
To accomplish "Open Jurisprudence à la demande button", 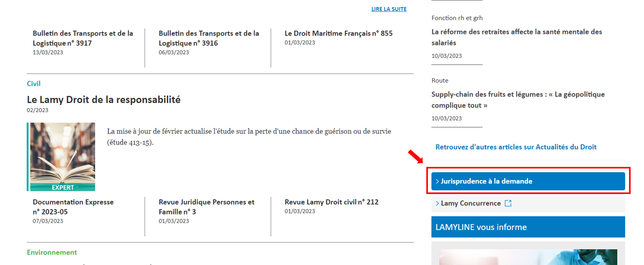I will (x=528, y=181).
